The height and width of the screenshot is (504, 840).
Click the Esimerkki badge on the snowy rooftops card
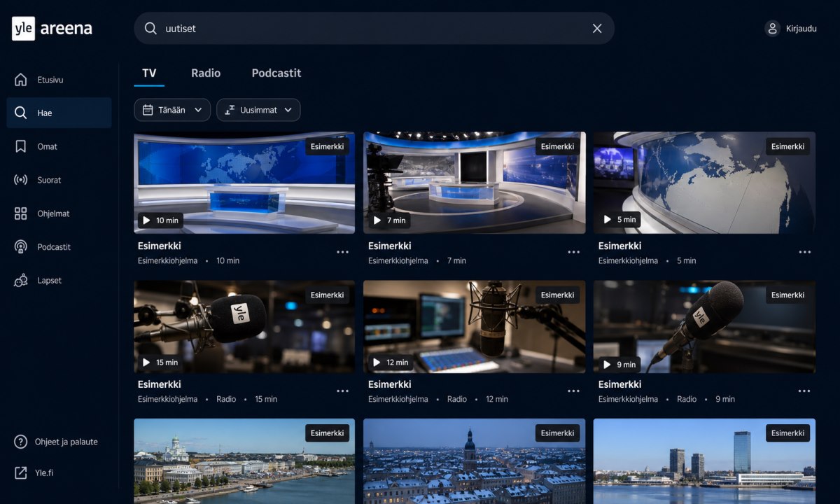pyautogui.click(x=557, y=433)
